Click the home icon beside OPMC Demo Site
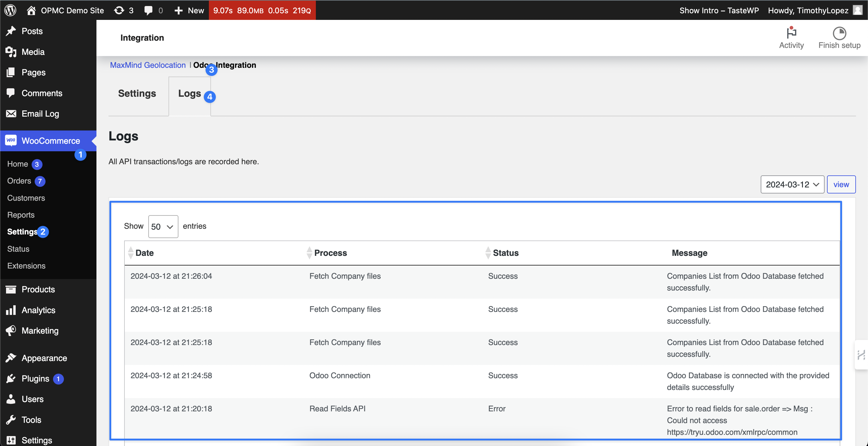 (x=31, y=10)
